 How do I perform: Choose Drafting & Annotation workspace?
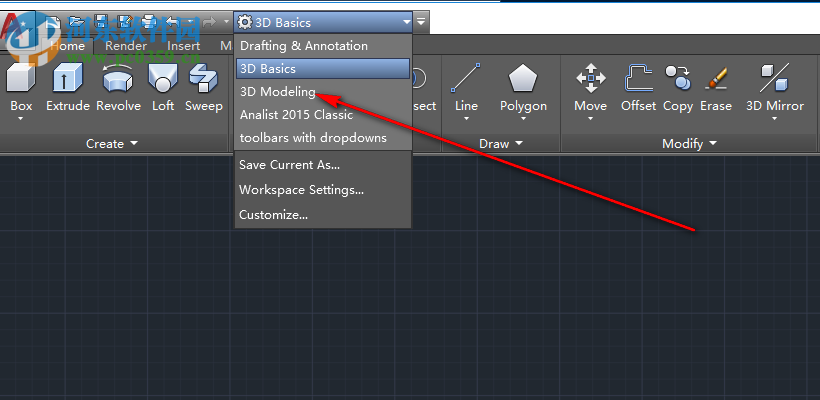tap(303, 46)
